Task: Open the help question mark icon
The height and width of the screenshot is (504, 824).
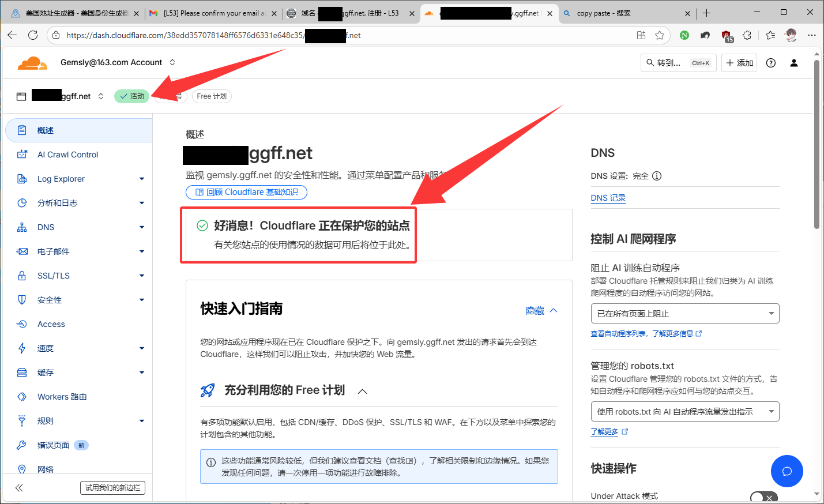Action: point(770,63)
